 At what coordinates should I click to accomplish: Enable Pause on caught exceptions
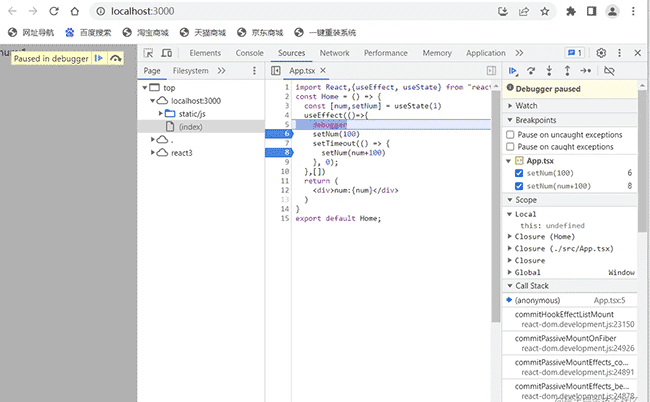(x=510, y=147)
